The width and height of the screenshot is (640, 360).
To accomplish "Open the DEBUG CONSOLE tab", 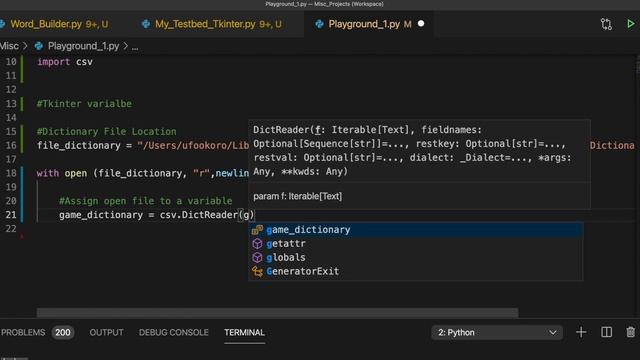I will [x=173, y=332].
